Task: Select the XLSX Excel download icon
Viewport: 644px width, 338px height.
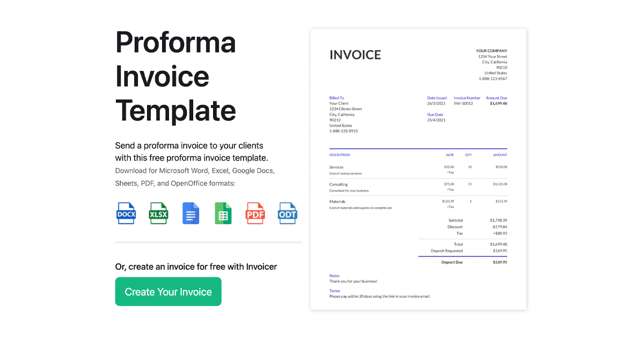Action: tap(158, 213)
